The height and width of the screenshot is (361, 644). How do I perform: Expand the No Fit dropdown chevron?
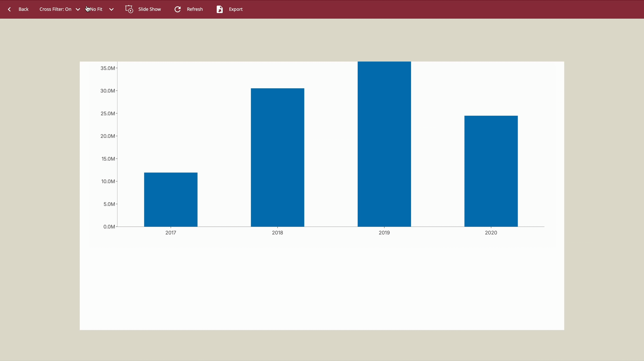[111, 9]
